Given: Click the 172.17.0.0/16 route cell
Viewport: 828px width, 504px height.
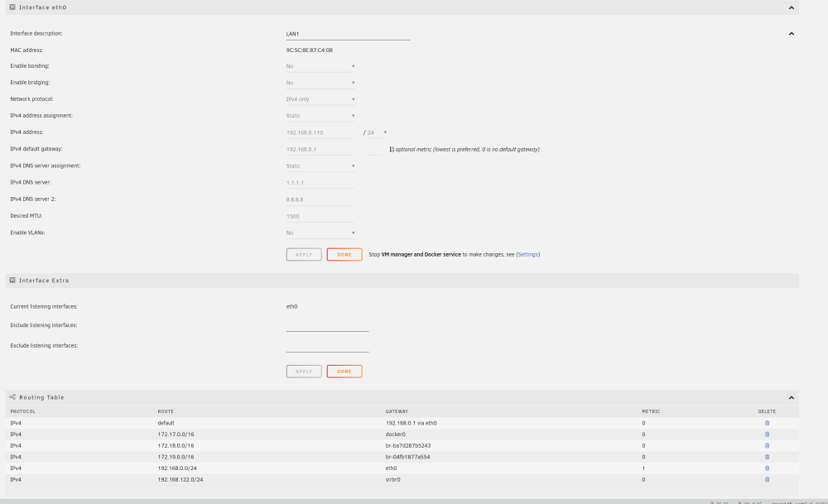Looking at the screenshot, I should coord(176,434).
